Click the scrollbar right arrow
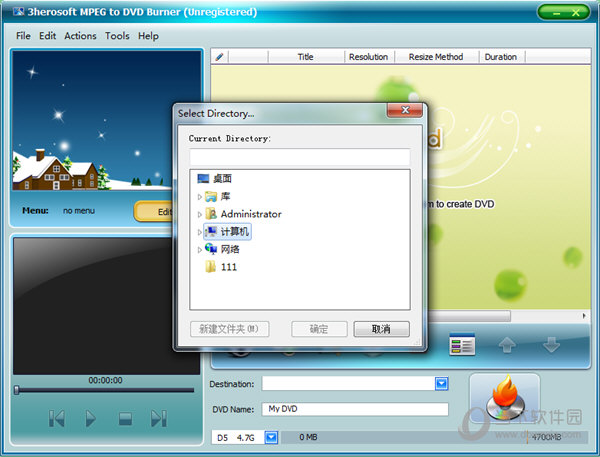The image size is (600, 457). pyautogui.click(x=584, y=316)
